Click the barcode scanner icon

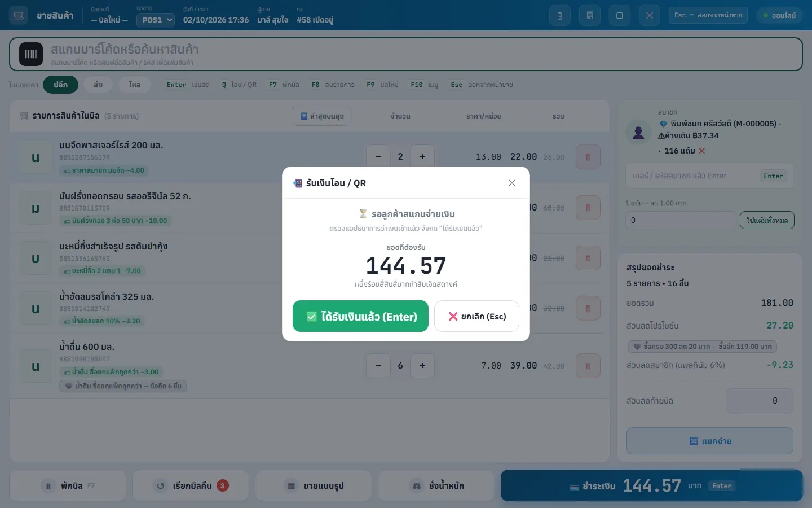click(x=31, y=54)
